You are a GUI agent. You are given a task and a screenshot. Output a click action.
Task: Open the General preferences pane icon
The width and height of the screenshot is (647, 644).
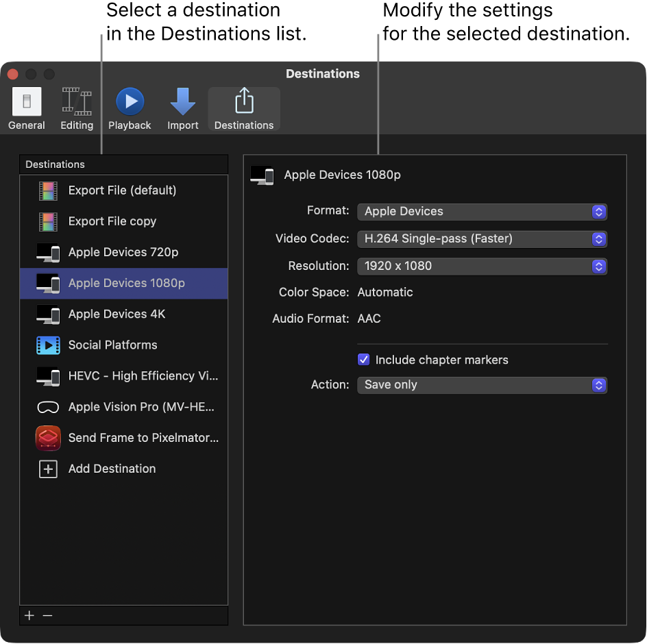point(27,101)
